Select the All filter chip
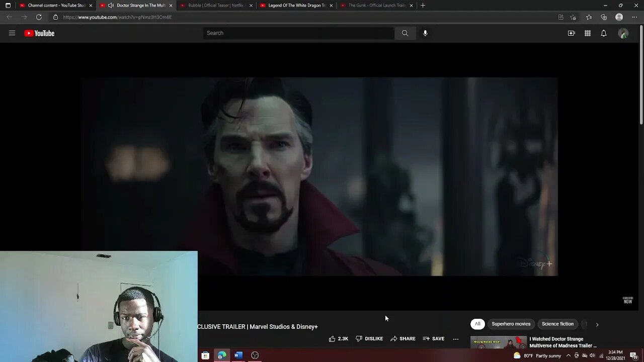Viewport: 644px width, 362px height. point(477,324)
